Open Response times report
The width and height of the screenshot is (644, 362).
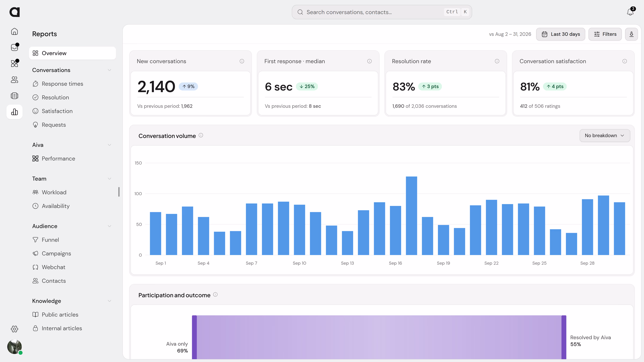[x=72, y=84]
